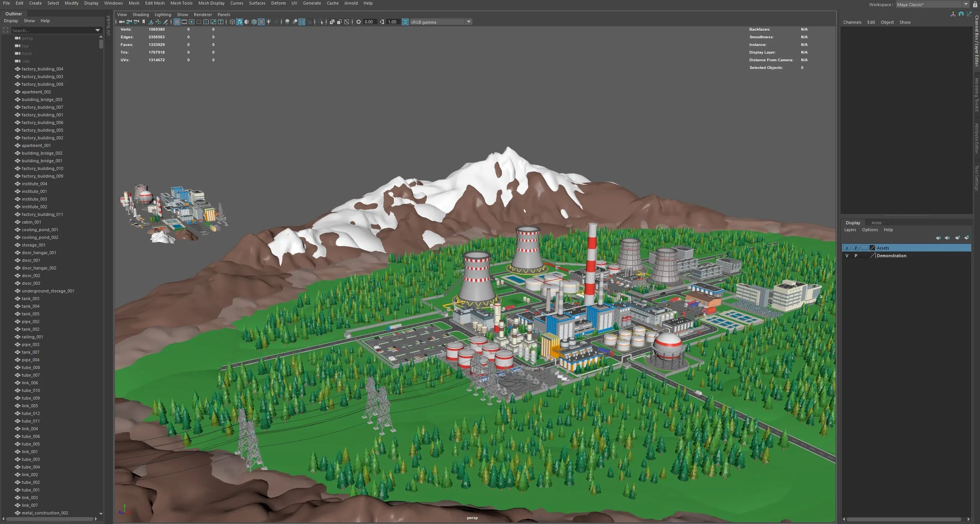Click the wireframe cube display icon
This screenshot has width=980, height=524.
point(232,22)
